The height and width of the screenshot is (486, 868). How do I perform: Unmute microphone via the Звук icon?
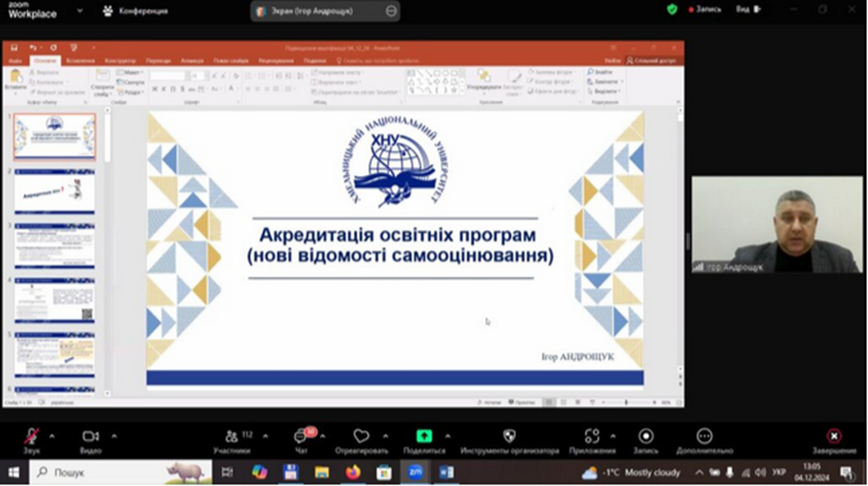31,441
